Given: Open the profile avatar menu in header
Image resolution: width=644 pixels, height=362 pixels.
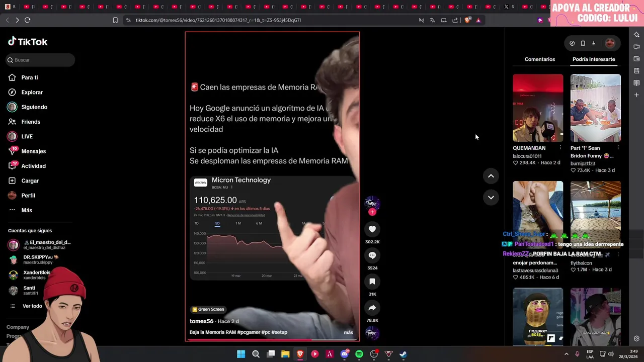Looking at the screenshot, I should tap(610, 43).
